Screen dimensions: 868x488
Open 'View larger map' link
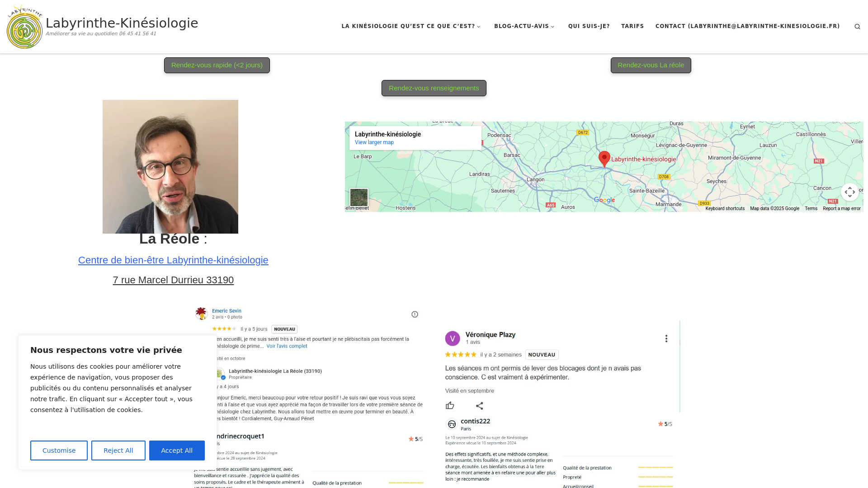(x=374, y=142)
